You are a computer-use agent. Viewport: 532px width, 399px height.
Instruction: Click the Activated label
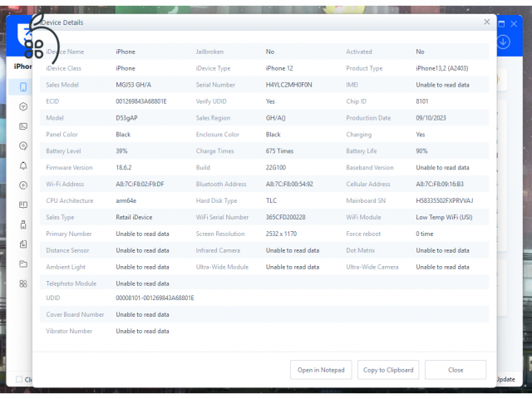tap(359, 52)
